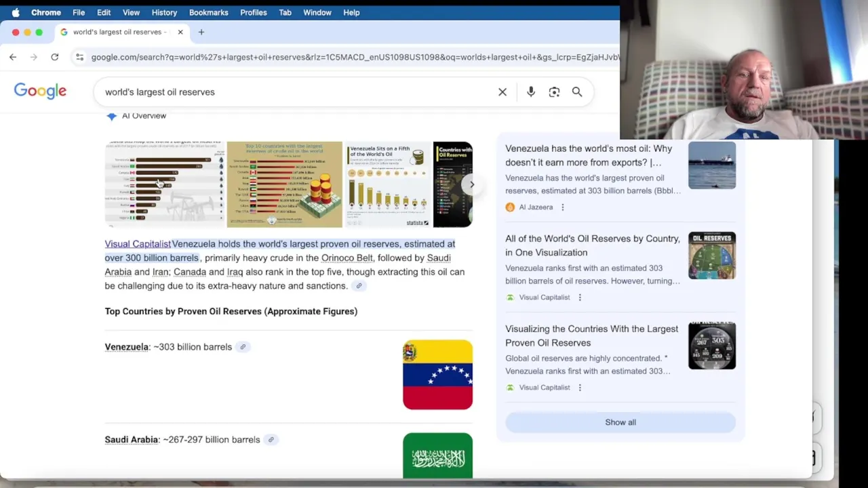Open the Help menu
This screenshot has height=488, width=868.
point(351,12)
